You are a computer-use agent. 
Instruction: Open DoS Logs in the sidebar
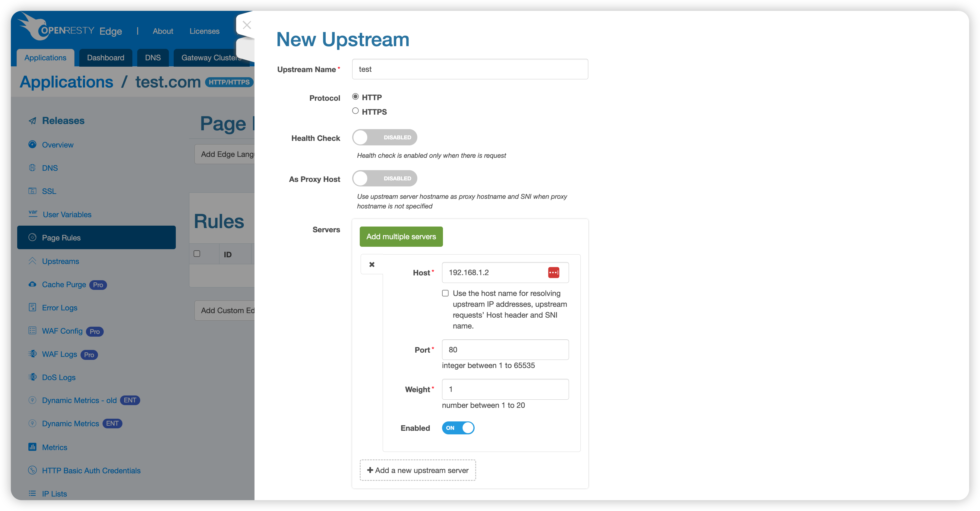[58, 377]
